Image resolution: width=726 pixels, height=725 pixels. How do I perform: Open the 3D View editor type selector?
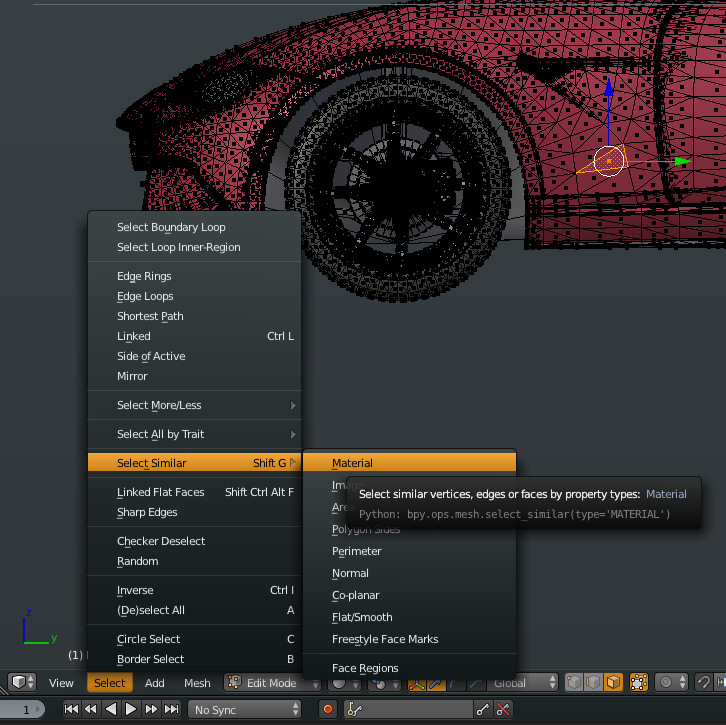(x=22, y=683)
